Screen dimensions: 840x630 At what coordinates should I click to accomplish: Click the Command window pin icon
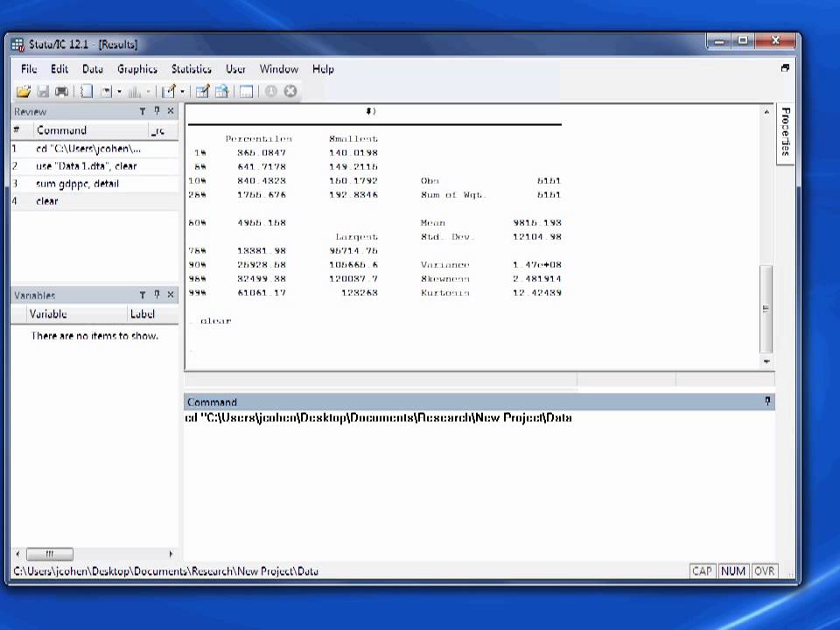[767, 402]
